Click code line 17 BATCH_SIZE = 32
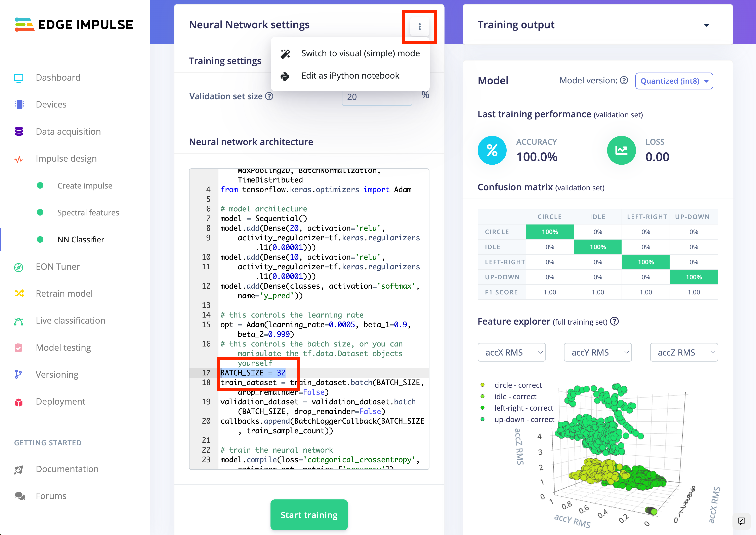Viewport: 756px width, 535px height. coord(253,373)
